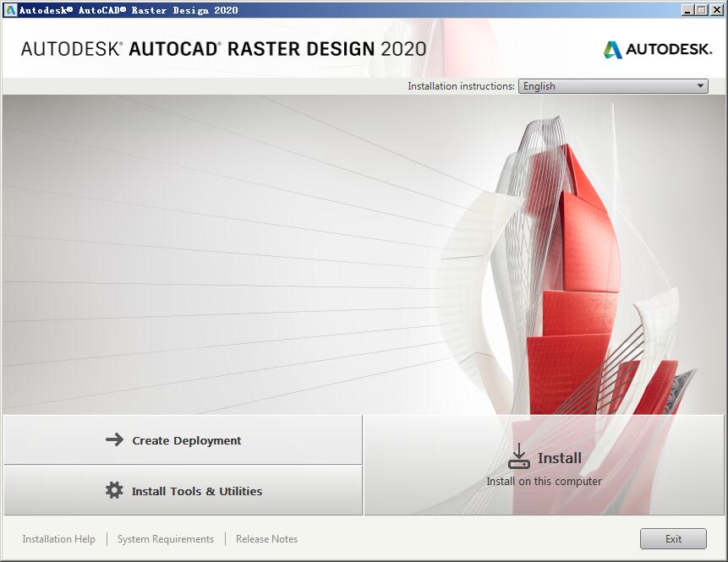Select English in the instructions combo box
728x562 pixels.
point(592,85)
